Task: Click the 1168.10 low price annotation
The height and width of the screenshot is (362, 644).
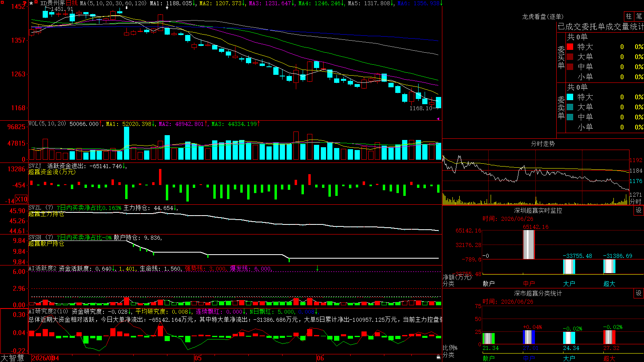Action: (x=421, y=108)
